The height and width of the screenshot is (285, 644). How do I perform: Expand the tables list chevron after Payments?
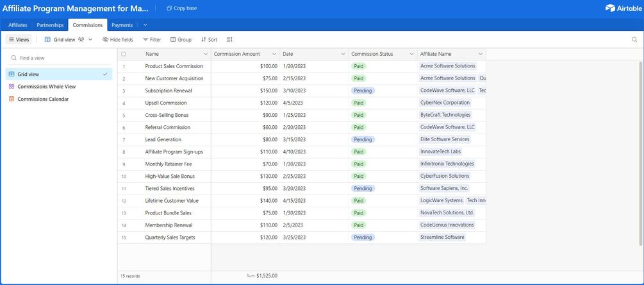[x=145, y=25]
